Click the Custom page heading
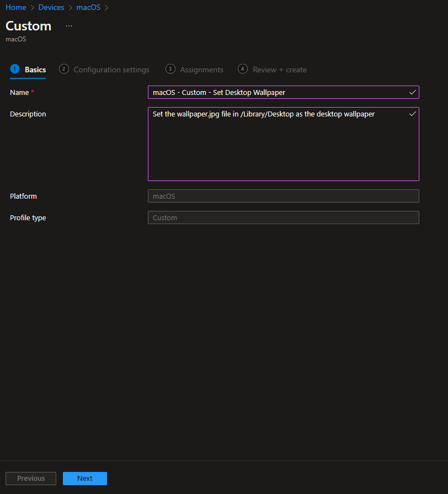 [28, 26]
